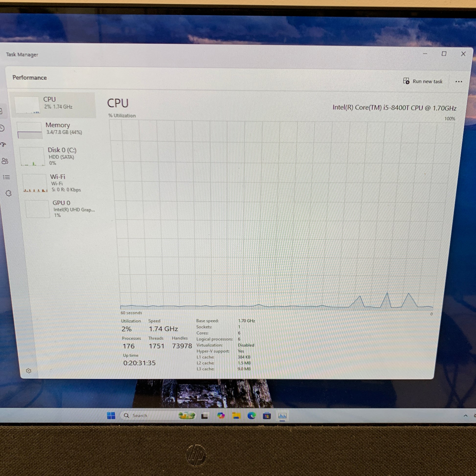Open Task Manager settings gear icon
Screen dimensions: 476x476
(29, 371)
